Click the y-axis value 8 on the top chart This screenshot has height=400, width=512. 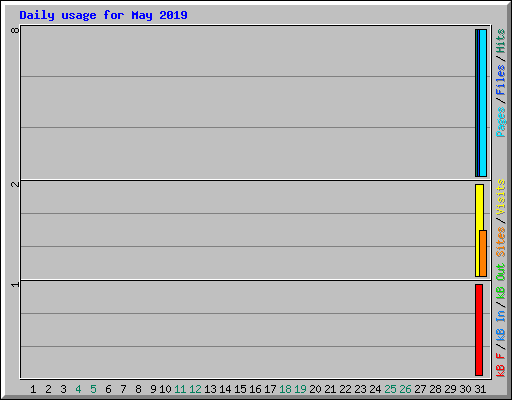15,30
